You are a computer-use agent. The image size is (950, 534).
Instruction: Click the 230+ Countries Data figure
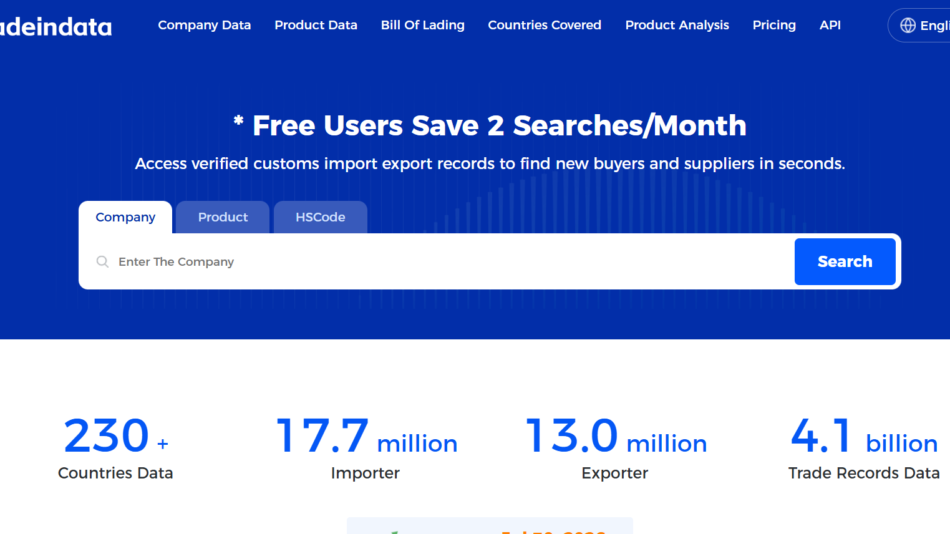115,435
